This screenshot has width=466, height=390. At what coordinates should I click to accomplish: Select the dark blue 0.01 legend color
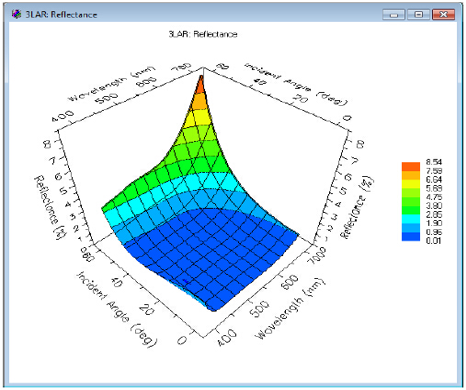(411, 237)
